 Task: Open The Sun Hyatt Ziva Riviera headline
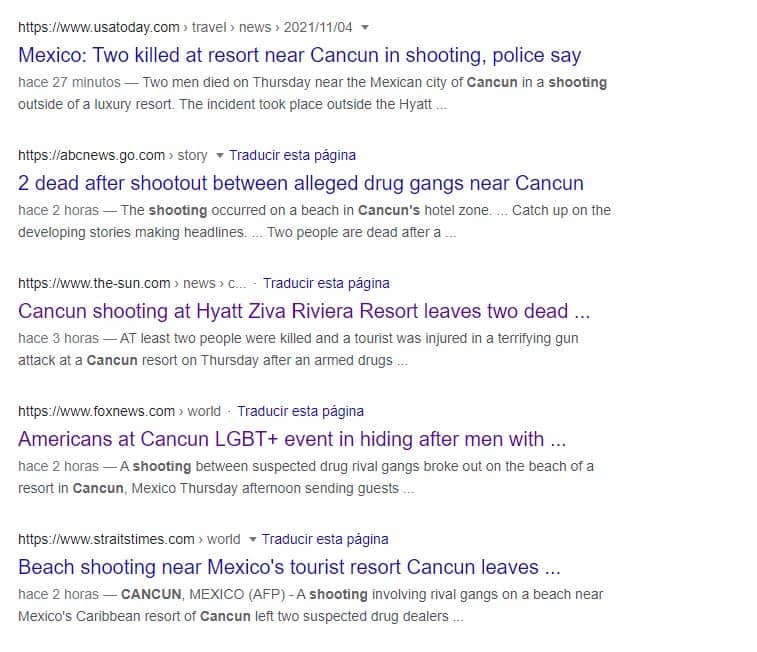[x=304, y=311]
